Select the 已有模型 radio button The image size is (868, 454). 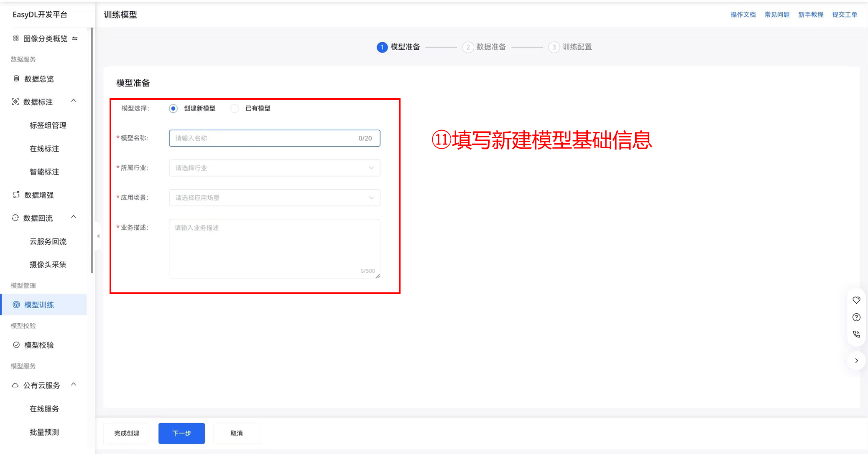tap(235, 109)
